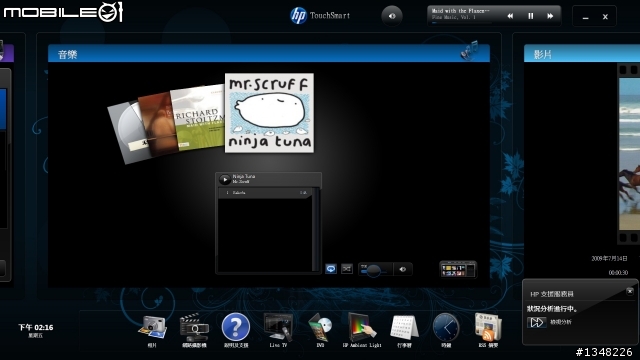Skip to previous track in top mini player

[510, 16]
